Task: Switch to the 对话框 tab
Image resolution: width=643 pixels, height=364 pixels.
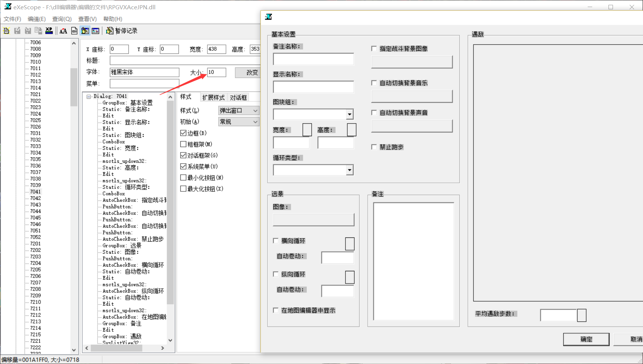Action: point(239,98)
